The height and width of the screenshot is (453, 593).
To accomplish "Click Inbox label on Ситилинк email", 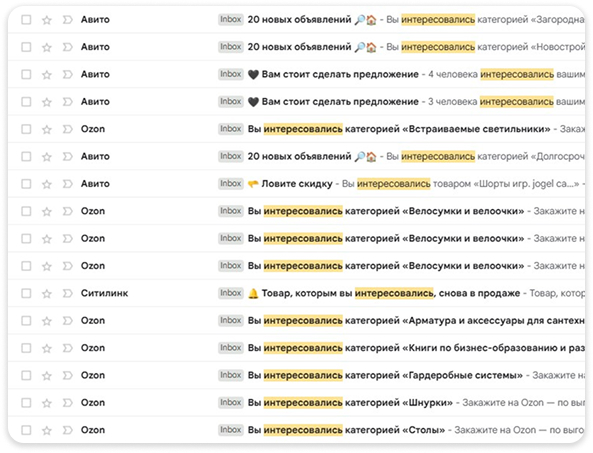I will coord(231,293).
